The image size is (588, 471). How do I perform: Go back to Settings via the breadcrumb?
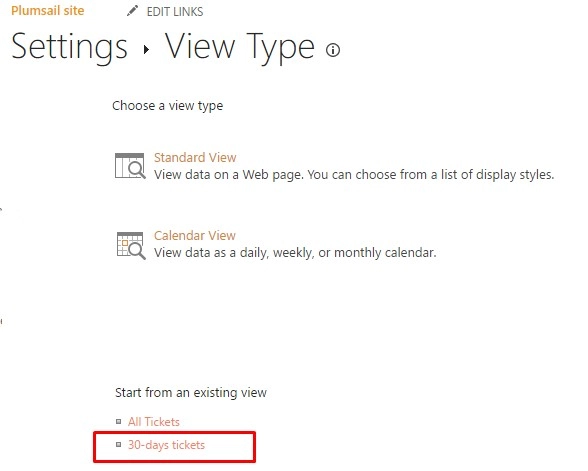(69, 47)
